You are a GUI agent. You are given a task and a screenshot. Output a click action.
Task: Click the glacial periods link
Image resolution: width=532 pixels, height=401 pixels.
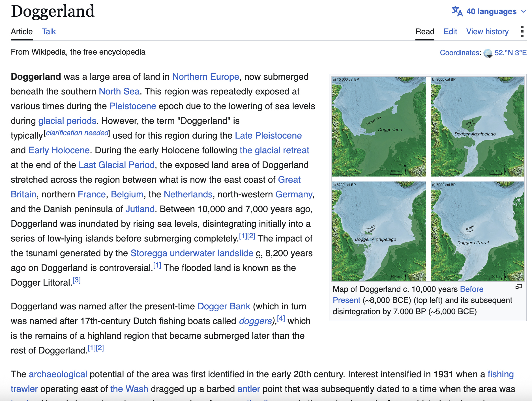tap(67, 121)
